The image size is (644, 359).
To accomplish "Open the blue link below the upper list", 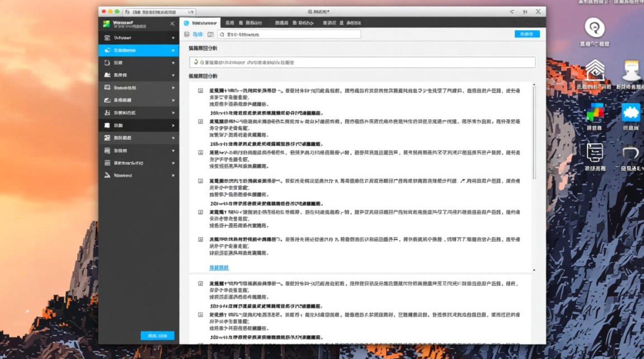I will (x=219, y=268).
